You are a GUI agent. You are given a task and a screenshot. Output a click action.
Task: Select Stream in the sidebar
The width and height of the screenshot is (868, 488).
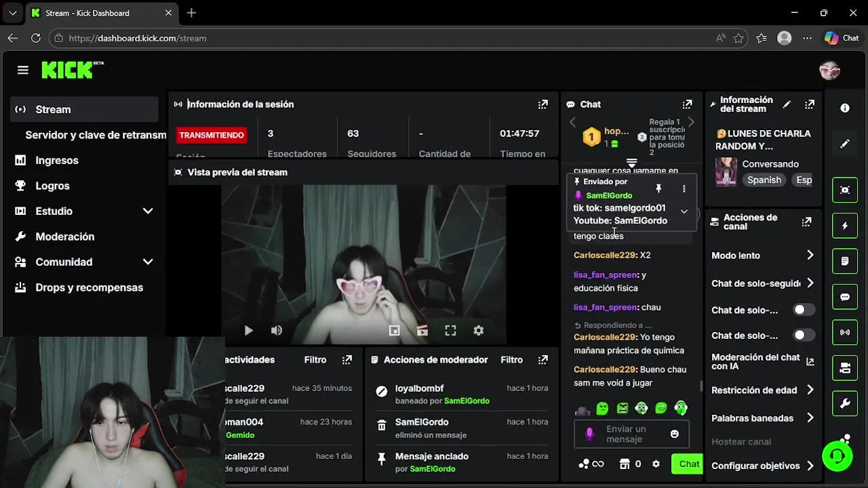point(84,109)
